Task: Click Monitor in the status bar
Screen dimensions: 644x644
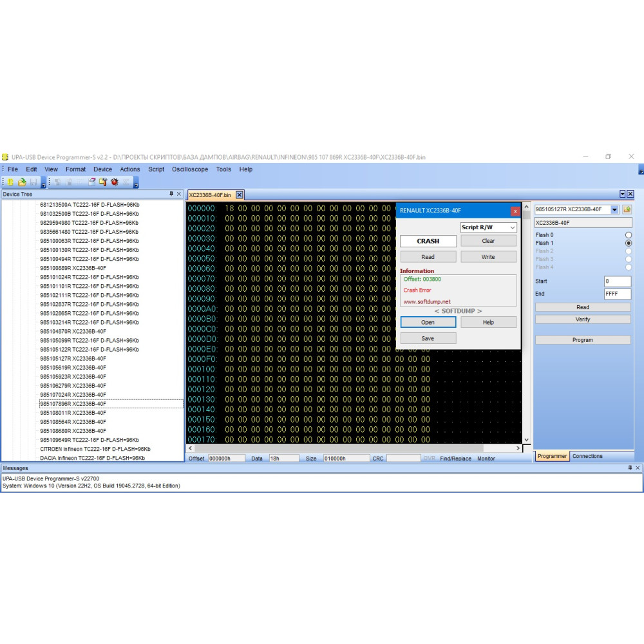Action: (486, 459)
